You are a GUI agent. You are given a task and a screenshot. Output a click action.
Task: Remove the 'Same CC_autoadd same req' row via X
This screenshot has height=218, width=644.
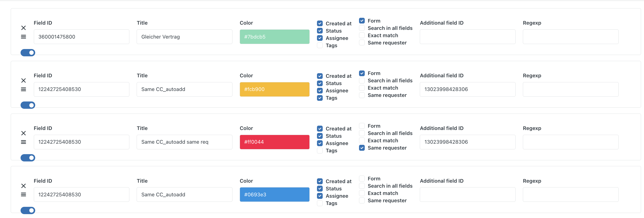[x=24, y=133]
